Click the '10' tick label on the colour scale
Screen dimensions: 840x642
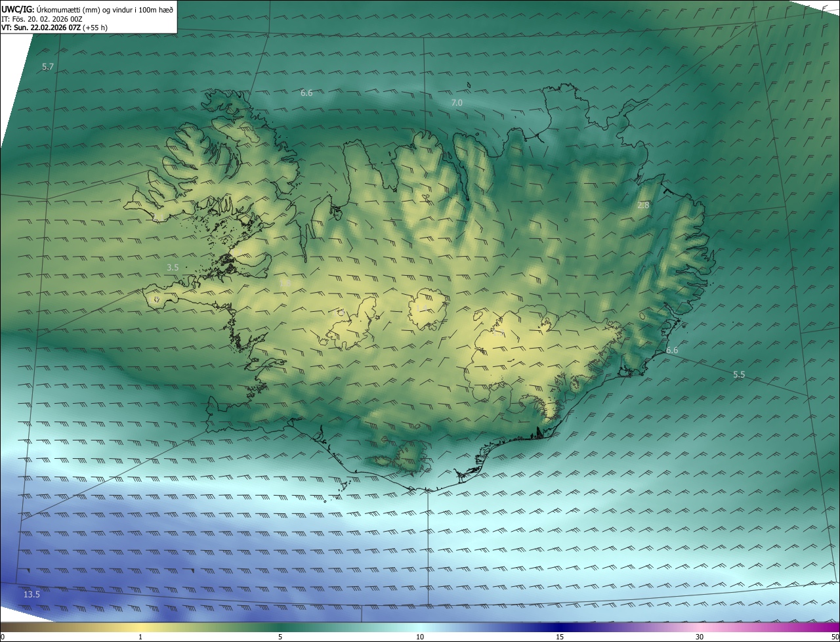click(420, 637)
